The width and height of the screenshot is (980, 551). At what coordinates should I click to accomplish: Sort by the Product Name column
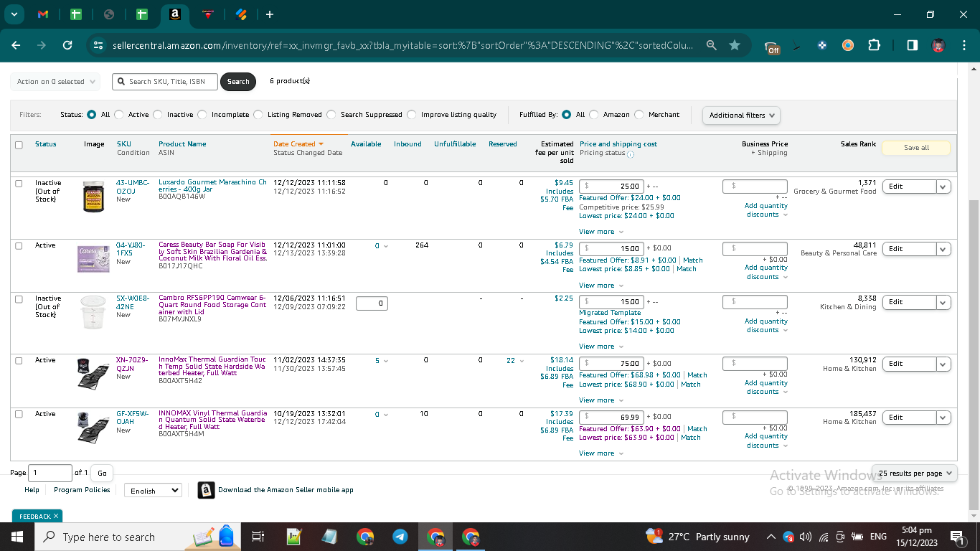click(x=182, y=144)
